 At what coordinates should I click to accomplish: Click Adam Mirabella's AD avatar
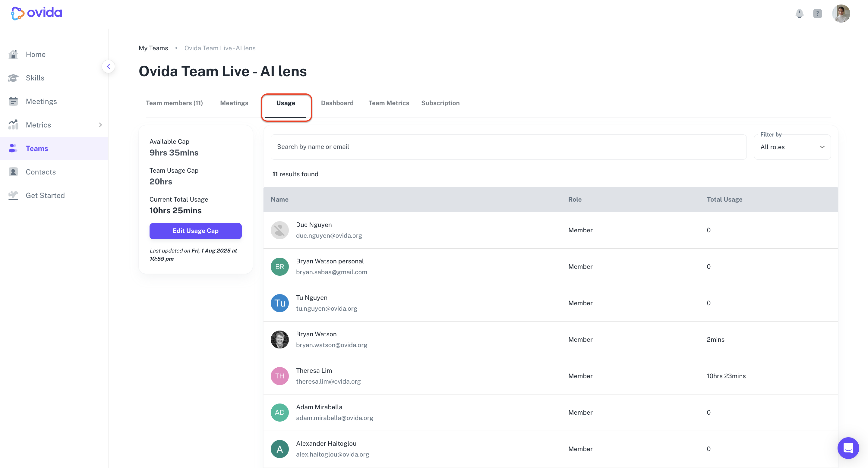point(280,413)
